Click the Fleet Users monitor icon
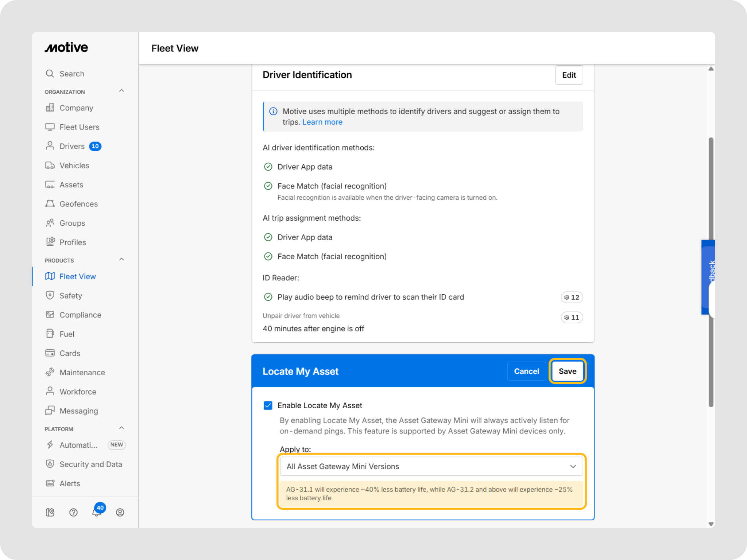747x560 pixels. coord(50,127)
